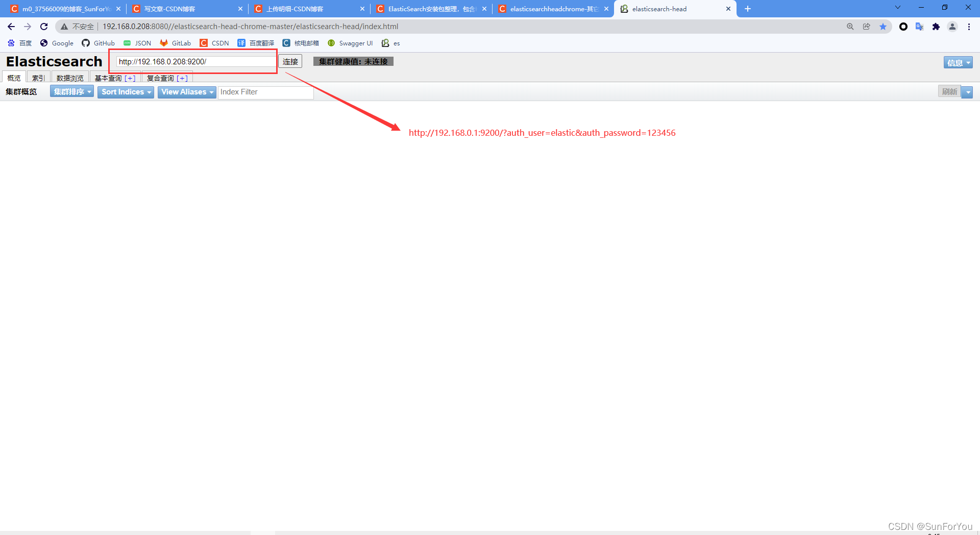980x535 pixels.
Task: Switch to the elasticsearchheadchrome tab
Action: click(553, 9)
